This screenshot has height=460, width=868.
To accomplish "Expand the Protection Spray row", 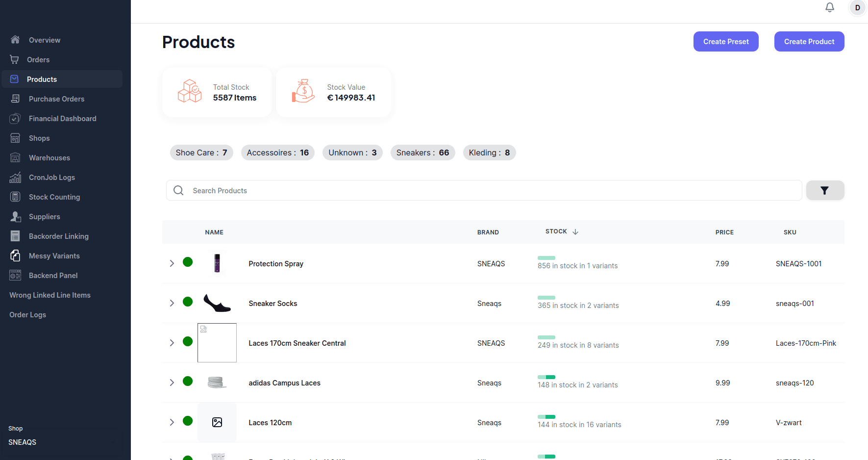I will pos(172,263).
